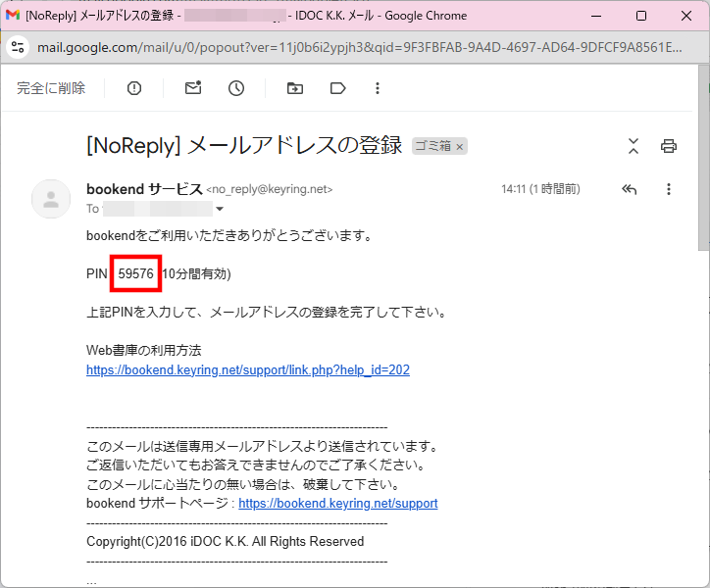This screenshot has width=710, height=588.
Task: Report spam with the exclamation icon
Action: 134,88
